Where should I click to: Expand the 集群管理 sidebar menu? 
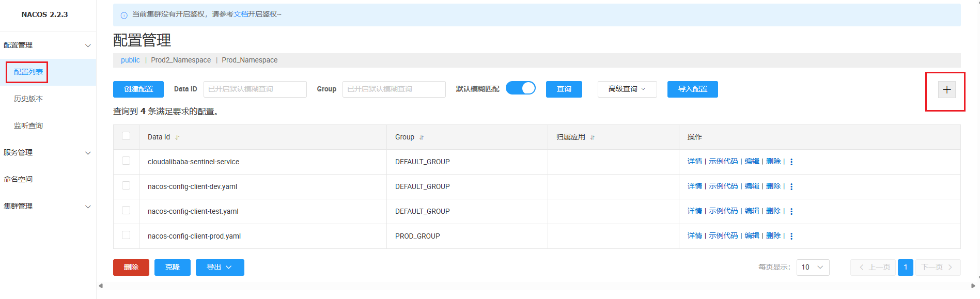pyautogui.click(x=48, y=207)
